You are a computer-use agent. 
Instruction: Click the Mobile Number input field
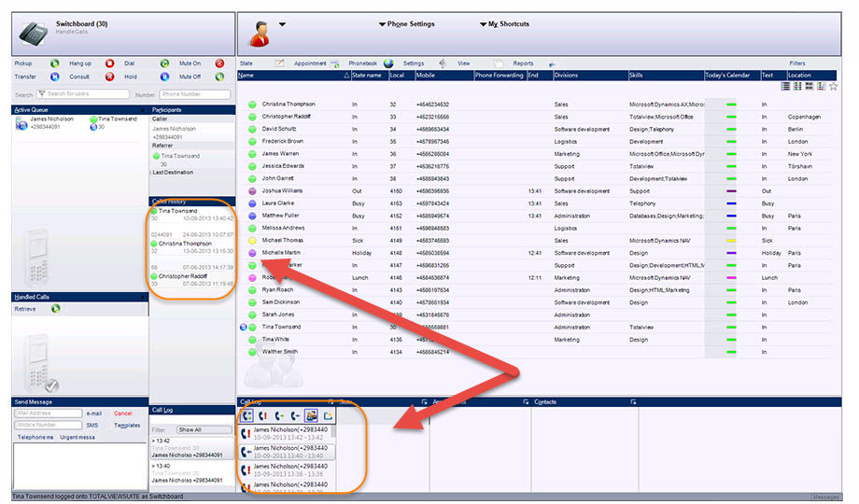coord(49,425)
